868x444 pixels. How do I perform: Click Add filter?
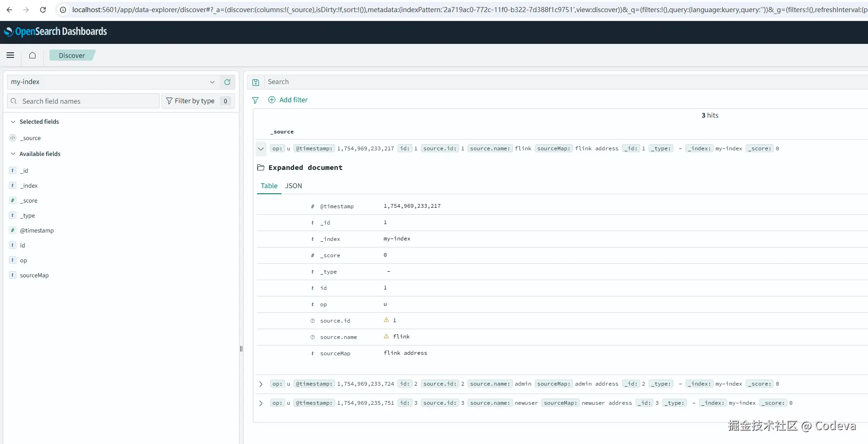click(x=288, y=100)
